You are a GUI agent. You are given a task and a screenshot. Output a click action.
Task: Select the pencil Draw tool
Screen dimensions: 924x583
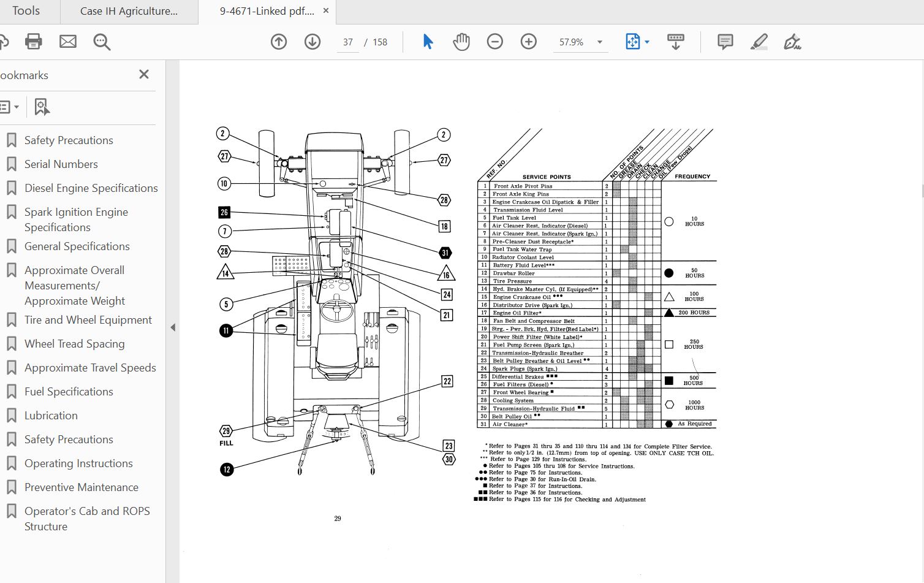759,41
